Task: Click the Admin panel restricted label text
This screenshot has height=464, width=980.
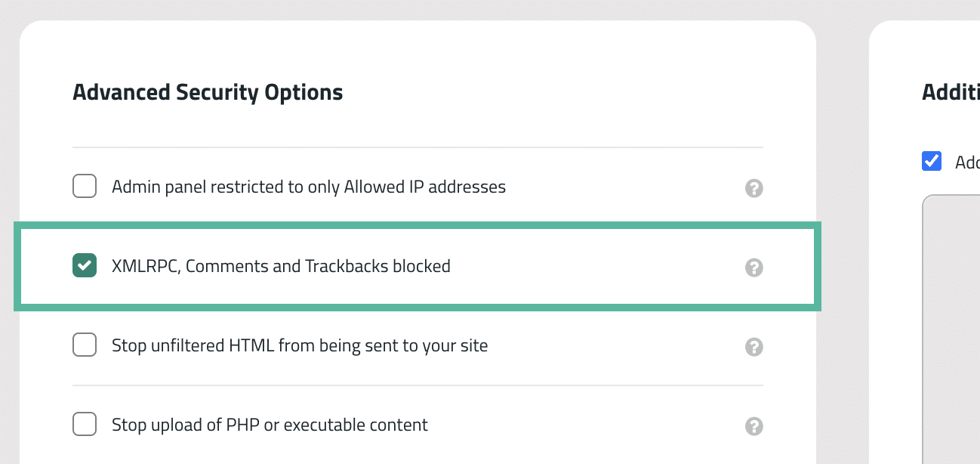Action: [309, 186]
